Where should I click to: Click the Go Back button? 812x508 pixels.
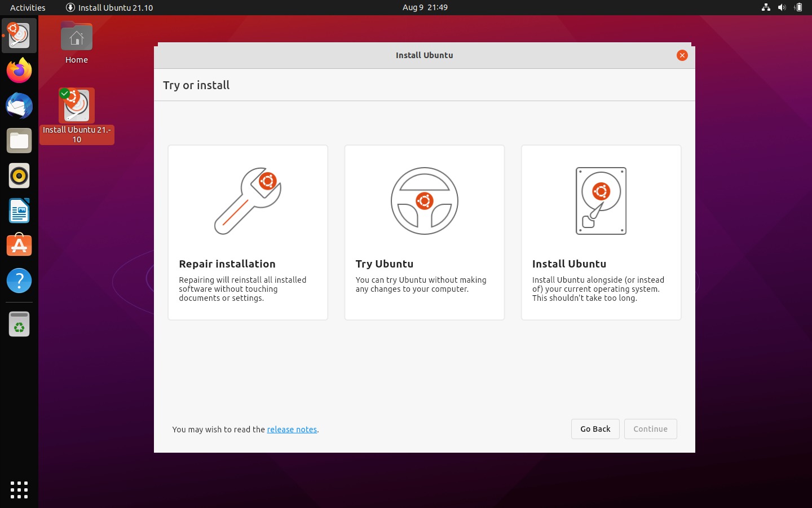[x=595, y=429]
